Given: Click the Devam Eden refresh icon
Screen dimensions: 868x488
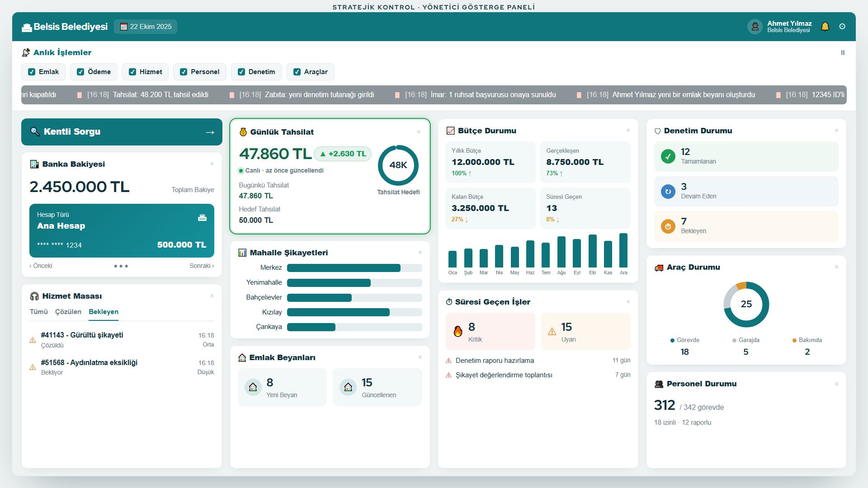Looking at the screenshot, I should [668, 192].
